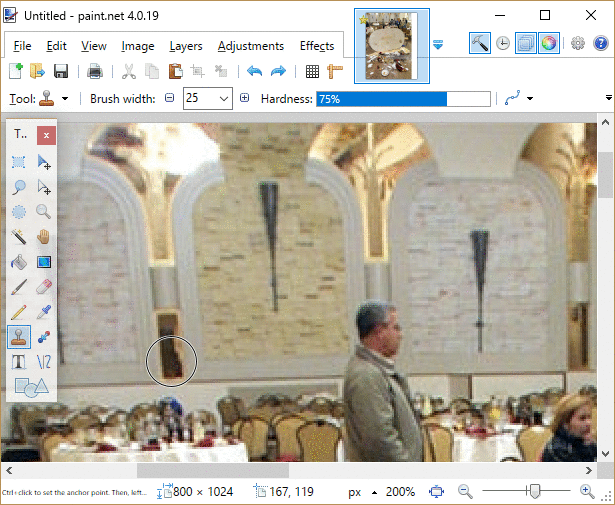Viewport: 615px width, 505px height.
Task: Open the Help menu icon
Action: pyautogui.click(x=600, y=43)
